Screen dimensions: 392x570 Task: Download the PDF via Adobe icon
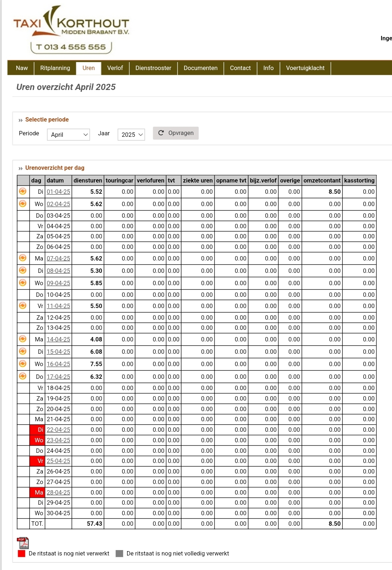coord(23,543)
